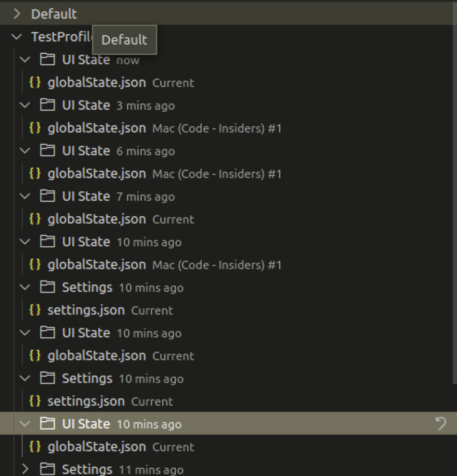
Task: Click the JSON icon next to the first settings.json
Action: [x=34, y=310]
